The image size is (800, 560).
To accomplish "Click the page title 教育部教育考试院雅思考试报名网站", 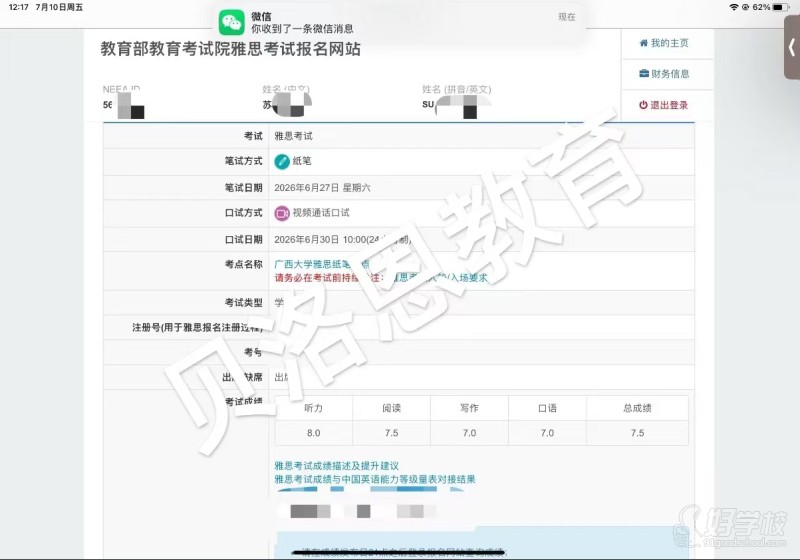I will point(231,49).
